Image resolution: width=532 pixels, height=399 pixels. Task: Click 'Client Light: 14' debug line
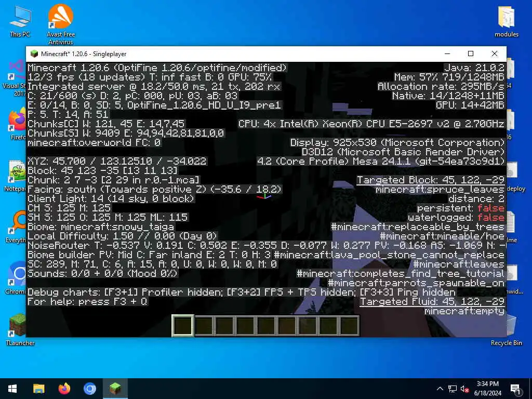pyautogui.click(x=111, y=198)
